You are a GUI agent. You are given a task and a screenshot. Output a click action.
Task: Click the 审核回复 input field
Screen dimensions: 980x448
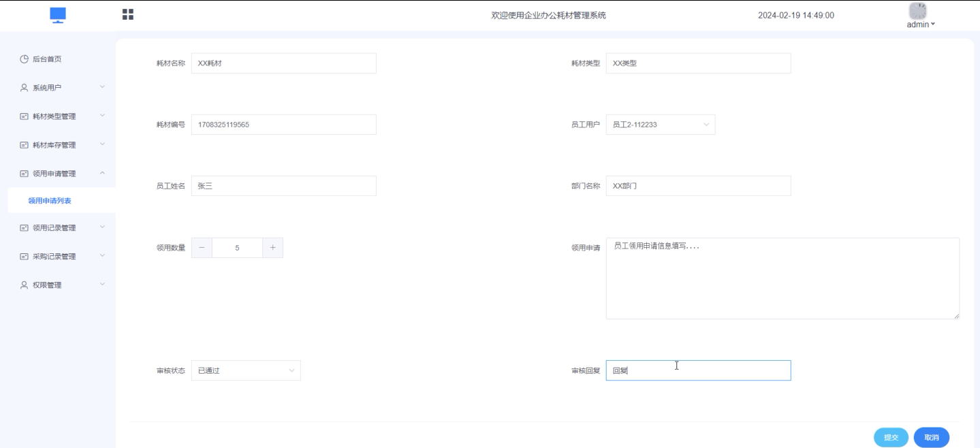[699, 370]
